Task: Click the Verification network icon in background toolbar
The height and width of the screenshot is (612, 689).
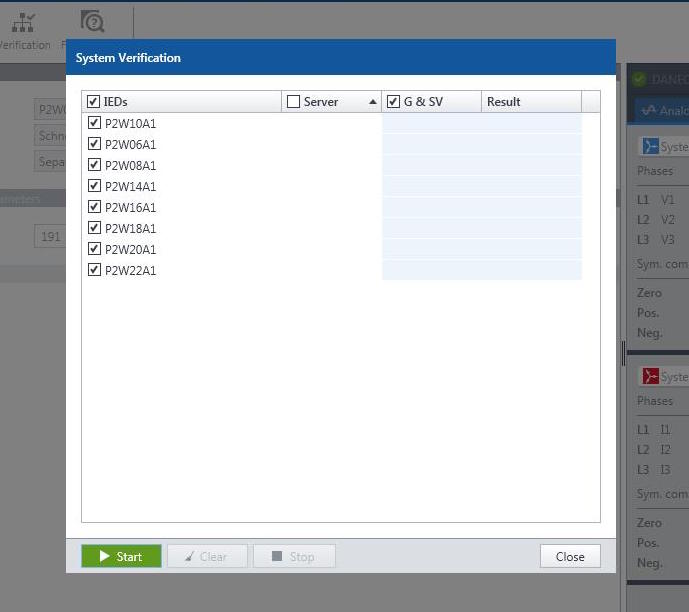Action: coord(23,22)
